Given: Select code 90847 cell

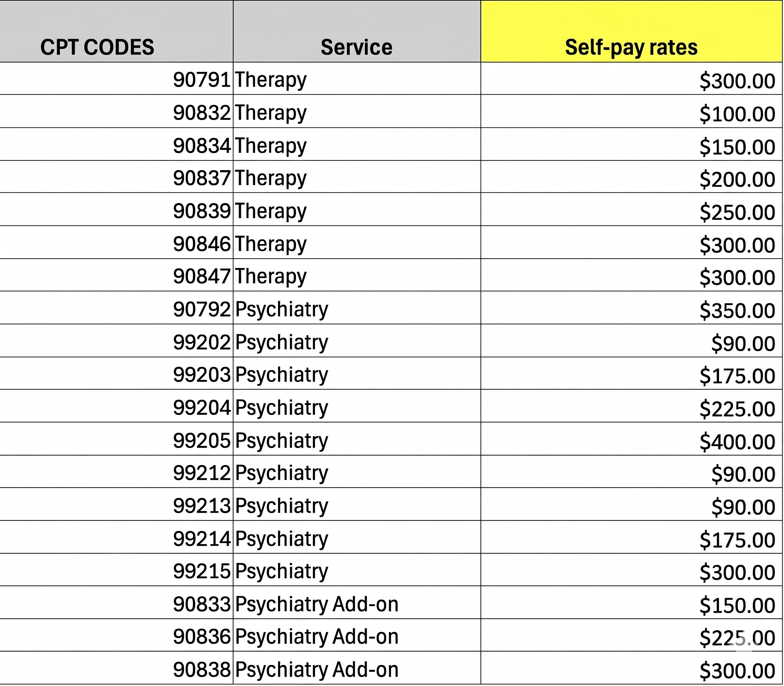Looking at the screenshot, I should tap(116, 275).
